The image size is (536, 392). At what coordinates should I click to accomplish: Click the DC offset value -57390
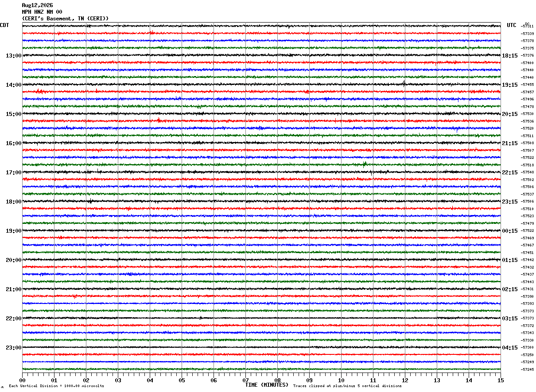click(528, 296)
